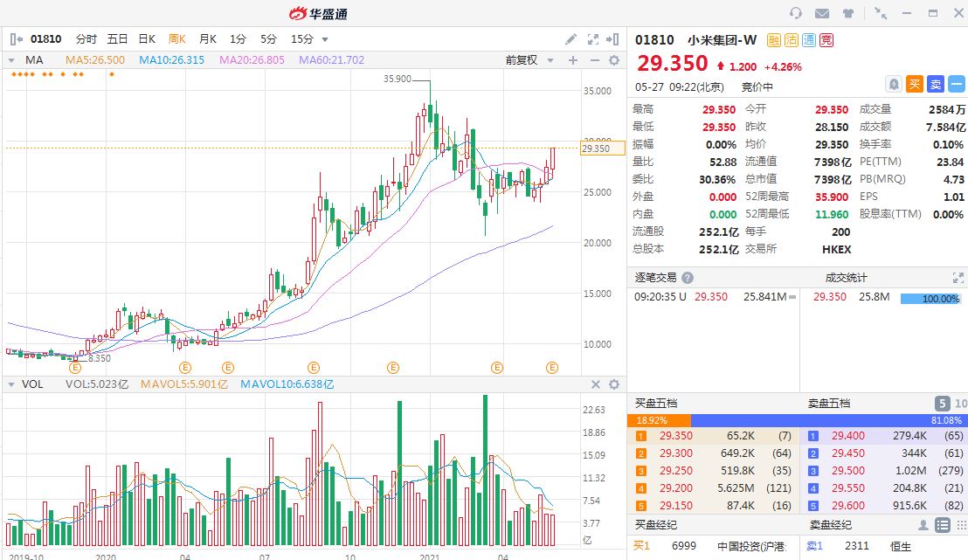
Task: Switch order book to 10 levels
Action: (959, 404)
